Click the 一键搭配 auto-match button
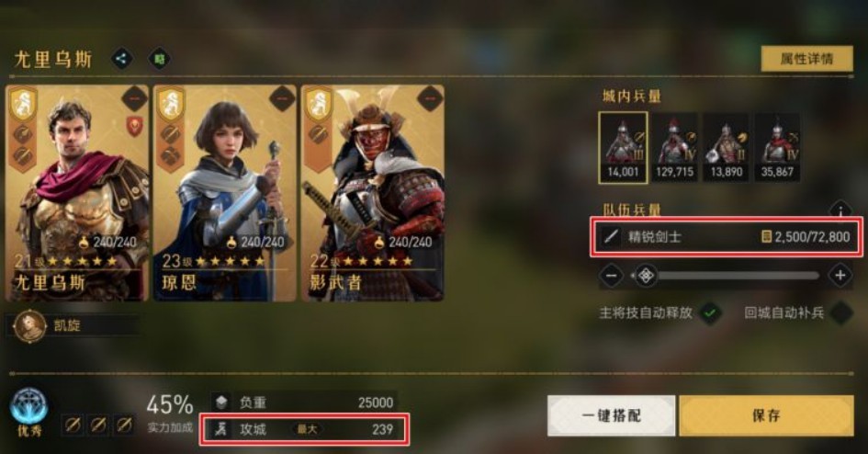 [611, 415]
